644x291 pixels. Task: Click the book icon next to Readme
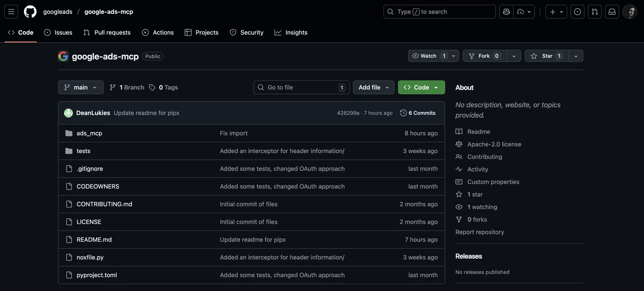coord(459,131)
